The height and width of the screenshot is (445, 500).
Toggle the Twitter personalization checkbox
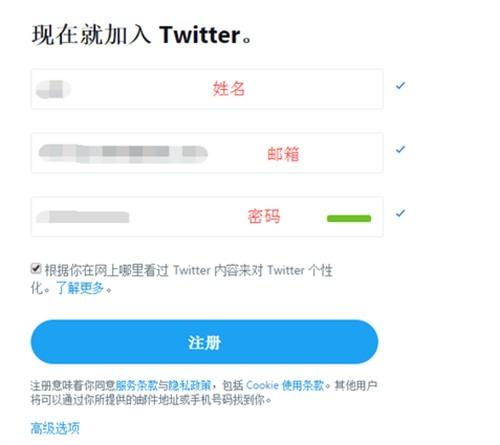click(36, 268)
